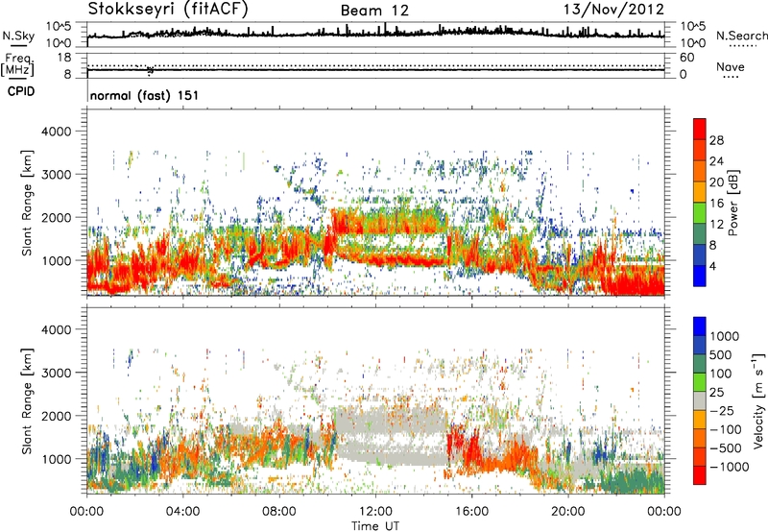Click the 4000 tick of the power panel
This screenshot has height=532, width=768.
pyautogui.click(x=56, y=132)
